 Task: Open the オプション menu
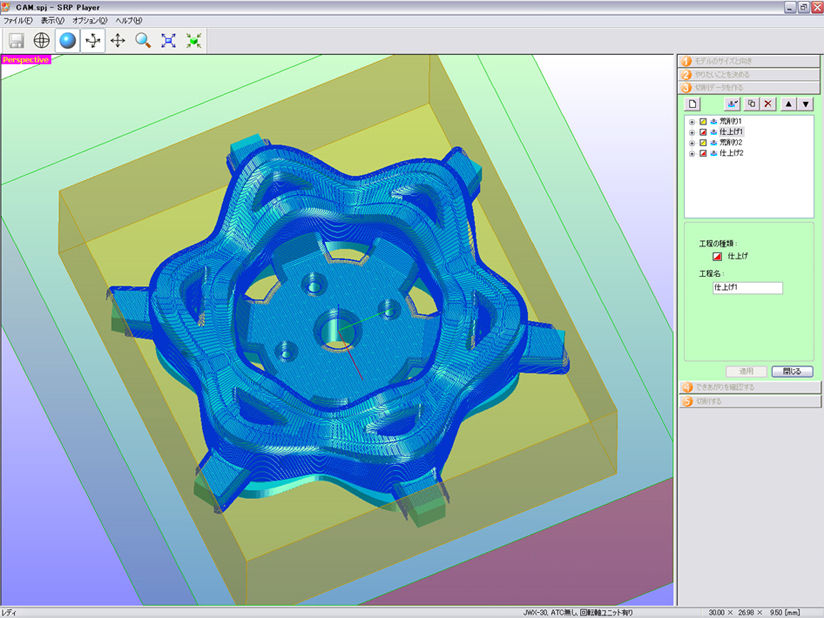pyautogui.click(x=89, y=20)
